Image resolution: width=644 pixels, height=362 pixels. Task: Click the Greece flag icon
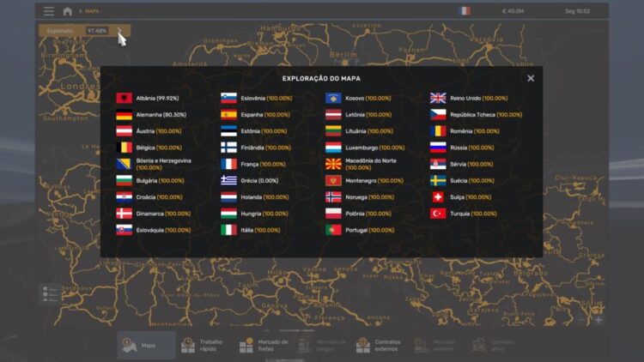point(228,181)
